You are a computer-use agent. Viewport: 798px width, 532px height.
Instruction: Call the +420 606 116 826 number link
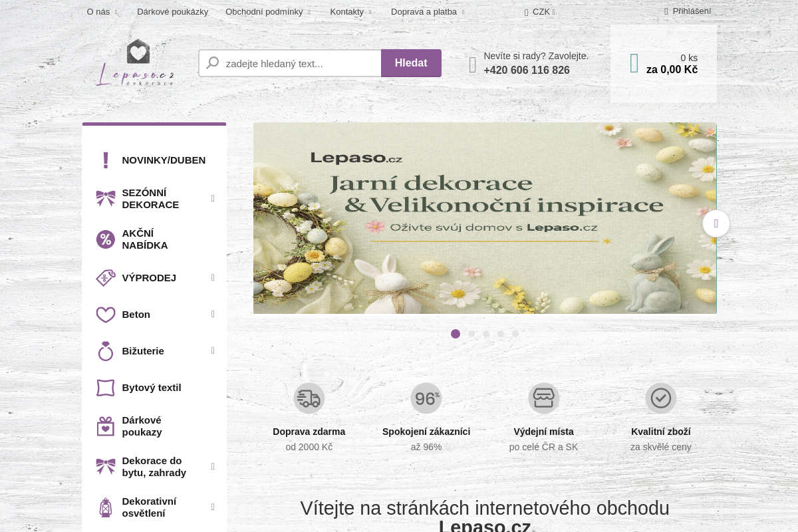point(527,70)
